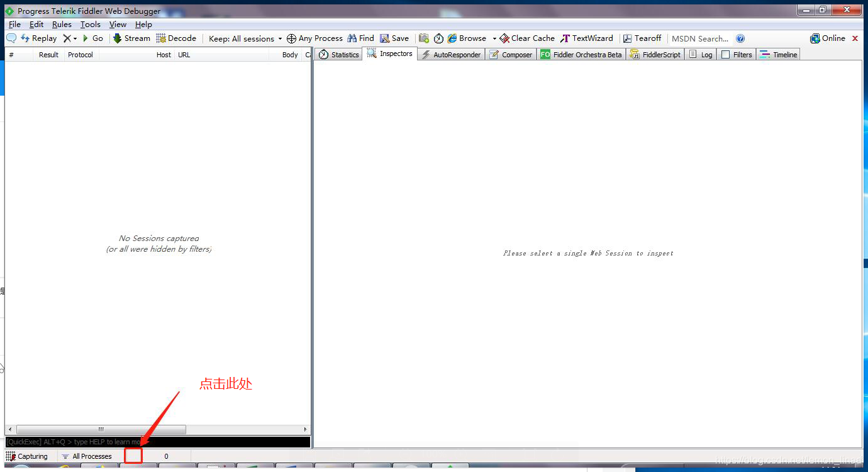Click the session list horizontal scrollbar thumb
The image size is (868, 472).
click(x=101, y=429)
